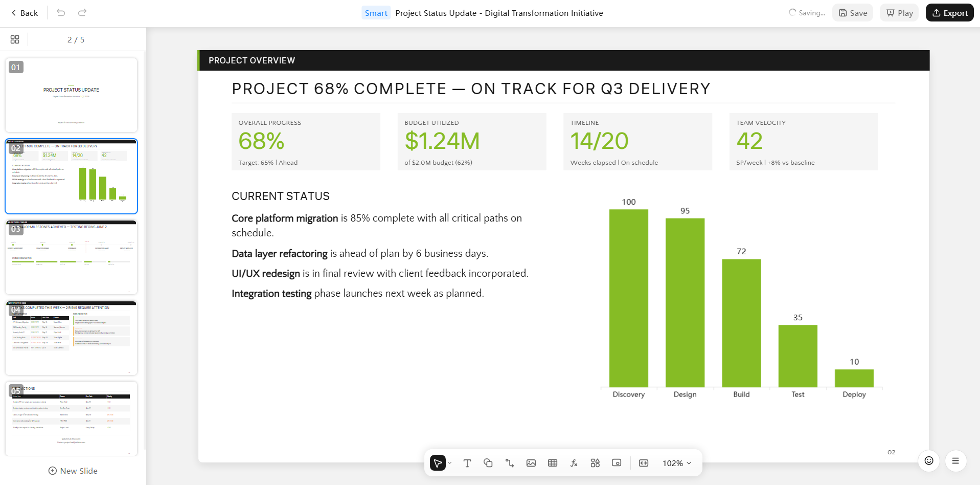Select the connector line tool
Image resolution: width=980 pixels, height=485 pixels.
point(510,463)
